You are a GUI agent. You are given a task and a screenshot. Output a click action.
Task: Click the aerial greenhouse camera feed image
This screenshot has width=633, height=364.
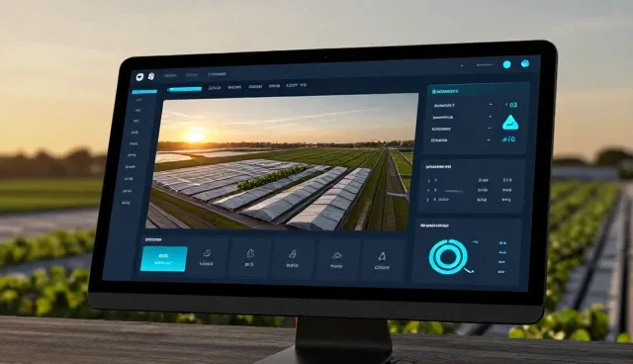282,162
